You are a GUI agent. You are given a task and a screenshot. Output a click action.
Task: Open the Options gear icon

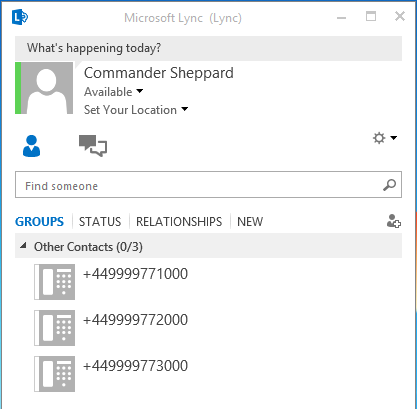pos(379,138)
